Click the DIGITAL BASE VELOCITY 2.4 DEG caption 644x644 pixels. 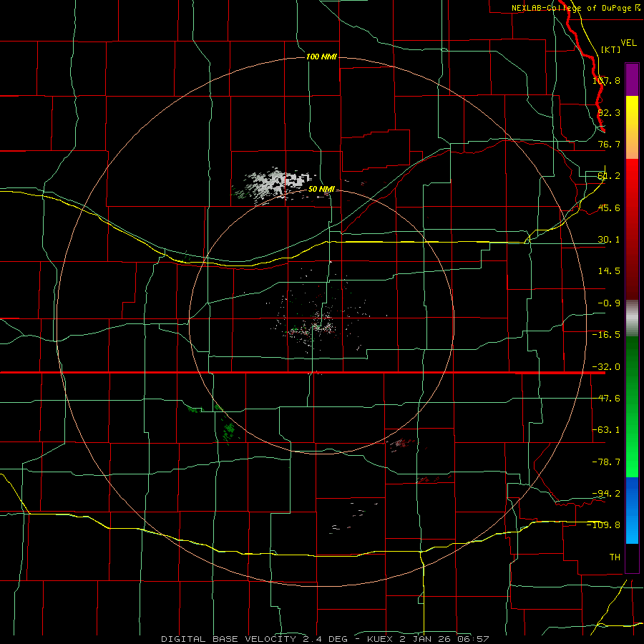point(254,639)
